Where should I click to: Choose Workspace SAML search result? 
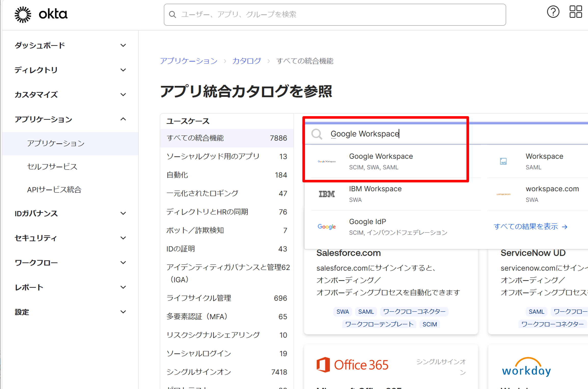pyautogui.click(x=538, y=162)
